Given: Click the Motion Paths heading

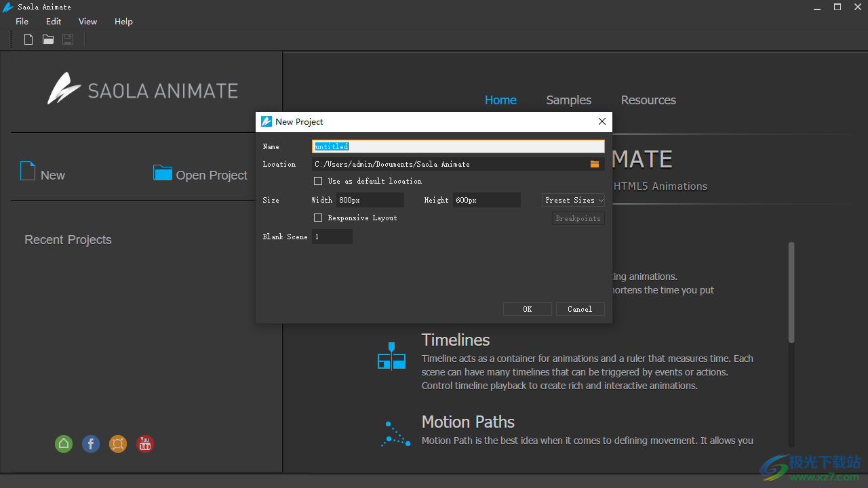Looking at the screenshot, I should click(468, 422).
